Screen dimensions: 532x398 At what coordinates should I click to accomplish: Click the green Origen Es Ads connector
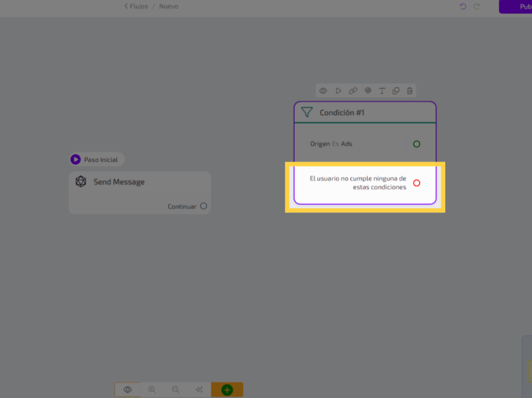pyautogui.click(x=417, y=144)
